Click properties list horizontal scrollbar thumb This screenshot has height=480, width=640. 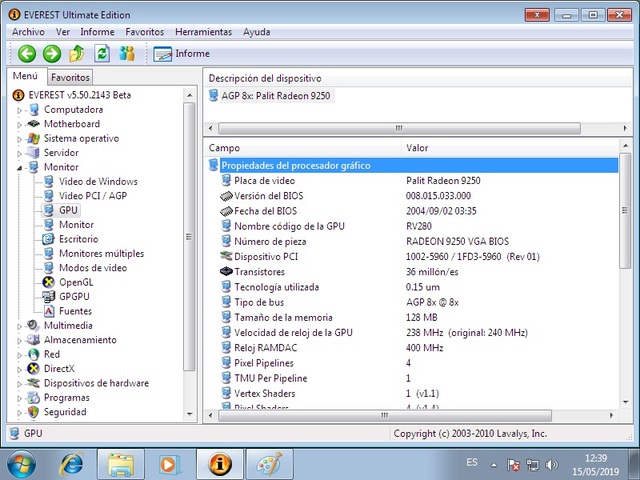385,416
